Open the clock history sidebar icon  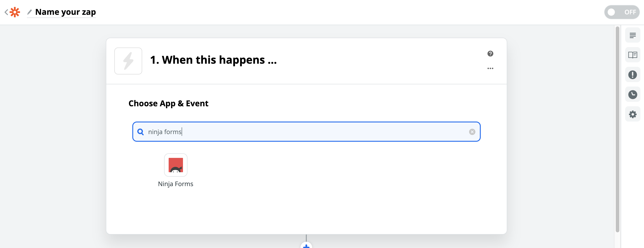point(633,94)
